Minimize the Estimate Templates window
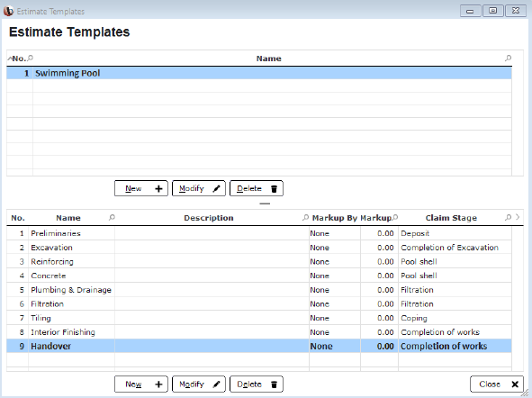 (470, 11)
